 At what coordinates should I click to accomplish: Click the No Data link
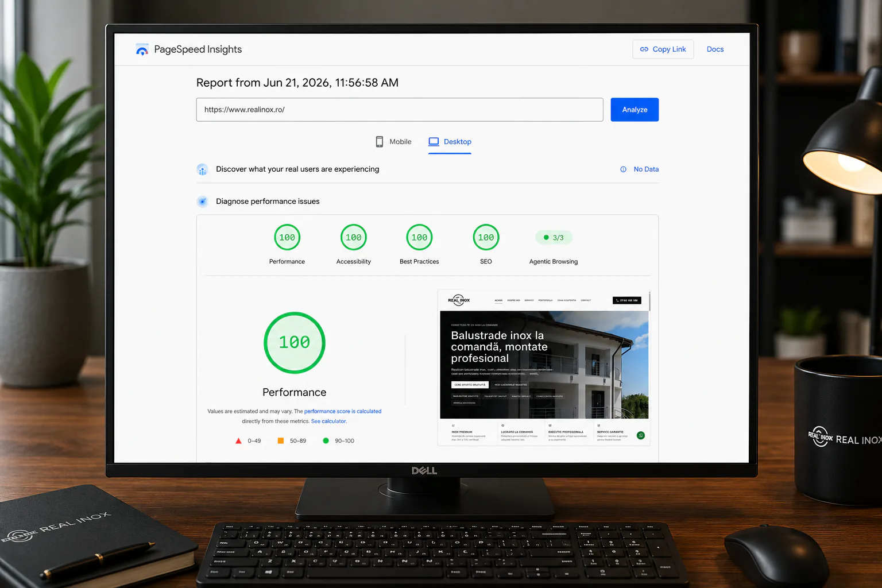(x=646, y=169)
